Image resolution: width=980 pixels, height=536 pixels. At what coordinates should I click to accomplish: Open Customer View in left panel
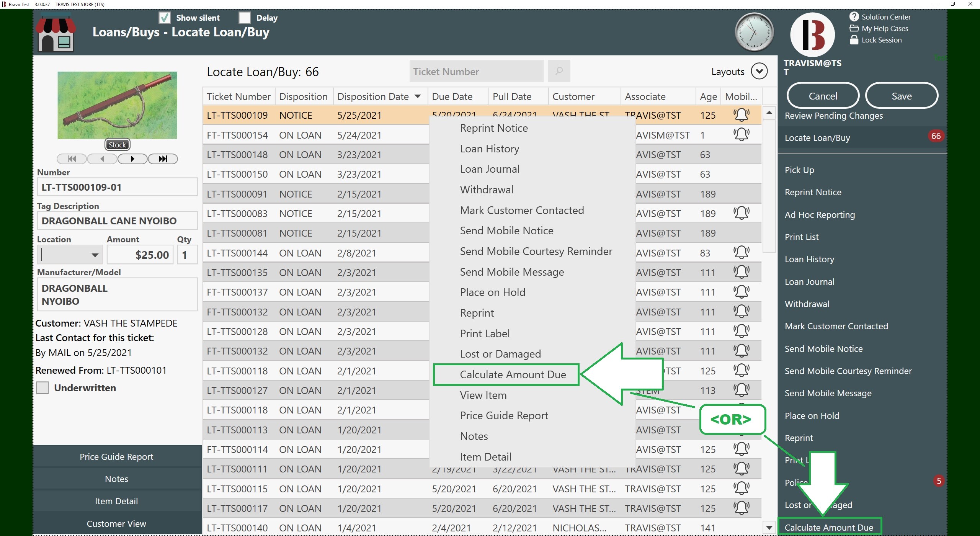[x=116, y=523]
